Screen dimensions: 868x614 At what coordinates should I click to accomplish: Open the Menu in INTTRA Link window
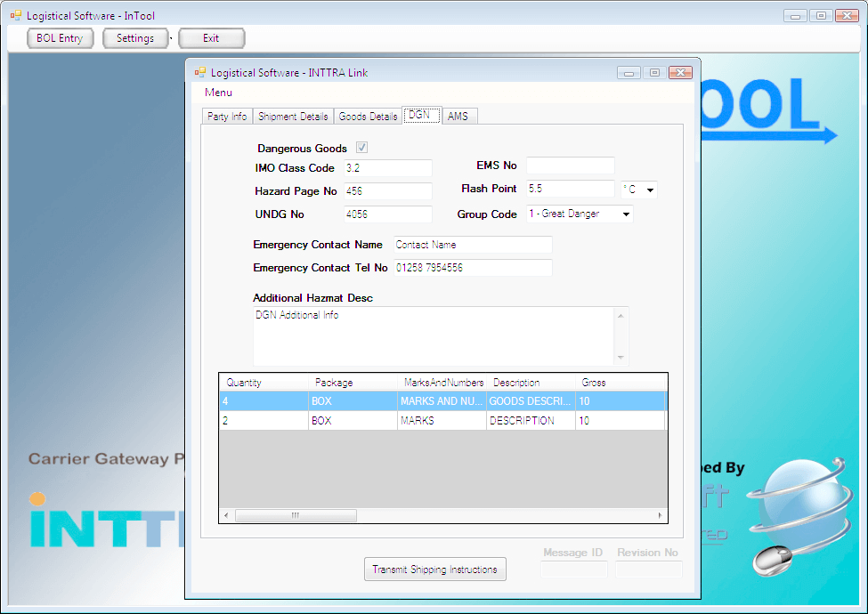[x=218, y=93]
